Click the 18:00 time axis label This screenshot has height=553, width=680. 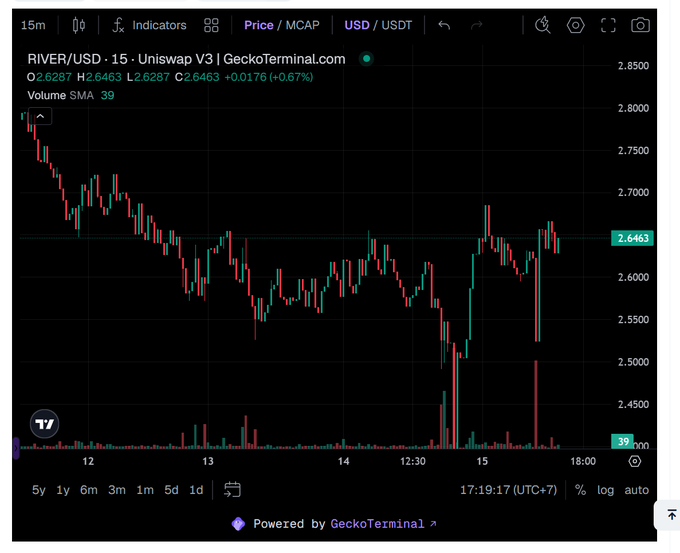[x=583, y=461]
